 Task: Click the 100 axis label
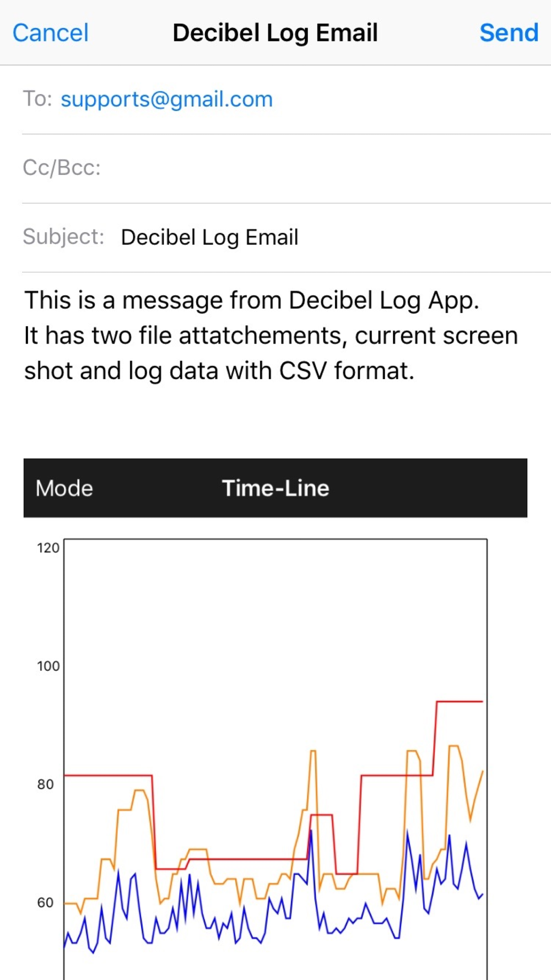pos(48,666)
